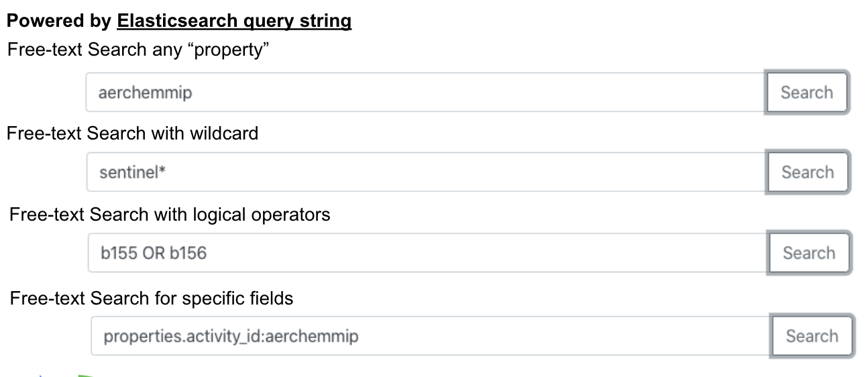Focus the sentinel* wildcard input field
The height and width of the screenshot is (377, 868).
tap(427, 172)
